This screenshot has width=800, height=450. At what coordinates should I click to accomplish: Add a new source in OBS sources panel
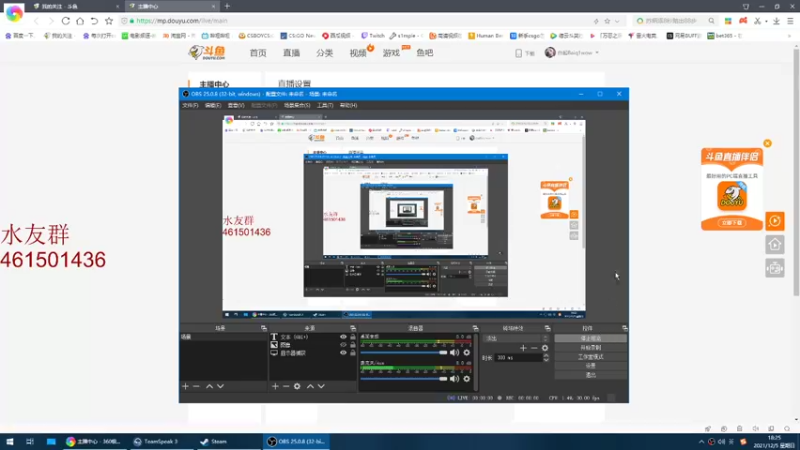(275, 386)
